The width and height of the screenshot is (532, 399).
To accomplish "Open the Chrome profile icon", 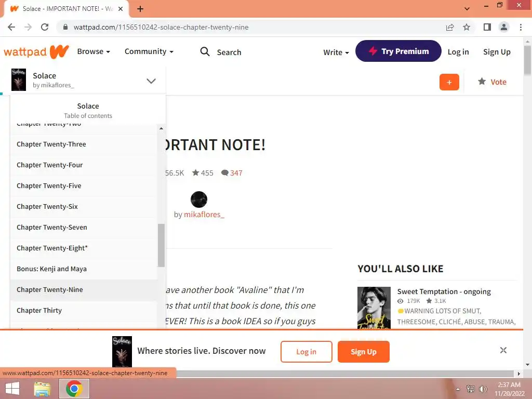I will (504, 27).
